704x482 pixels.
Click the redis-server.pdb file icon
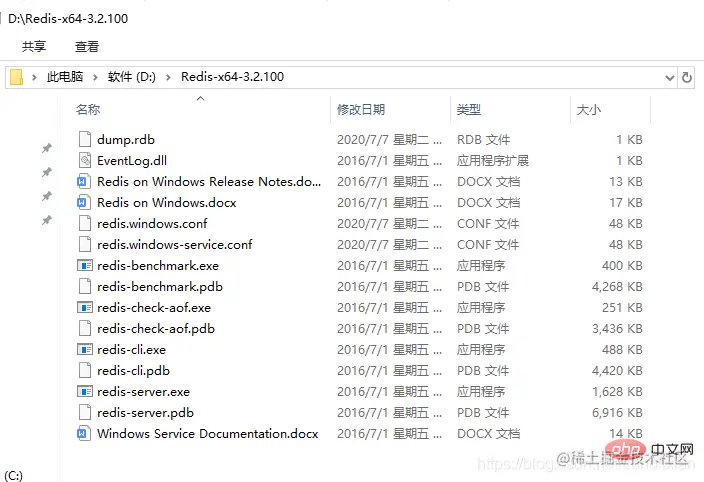[x=85, y=412]
